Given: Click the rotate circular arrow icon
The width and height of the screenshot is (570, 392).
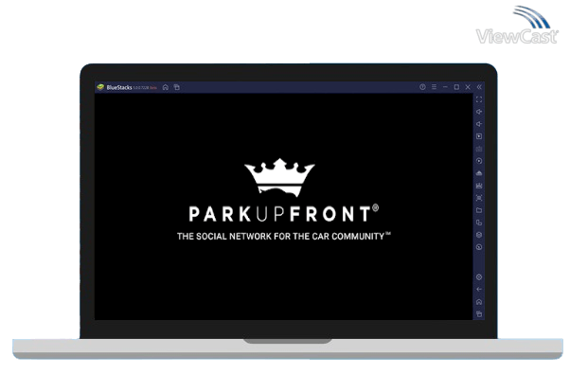Looking at the screenshot, I should coord(479,247).
